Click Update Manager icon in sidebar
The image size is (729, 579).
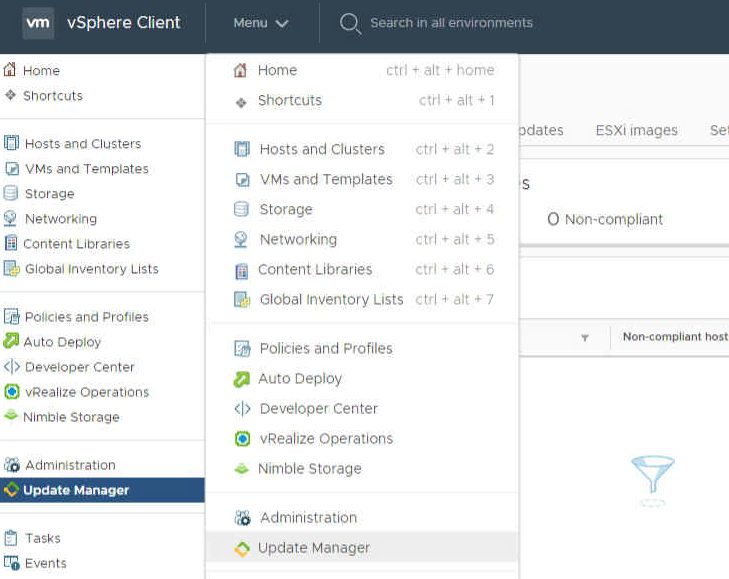point(11,490)
